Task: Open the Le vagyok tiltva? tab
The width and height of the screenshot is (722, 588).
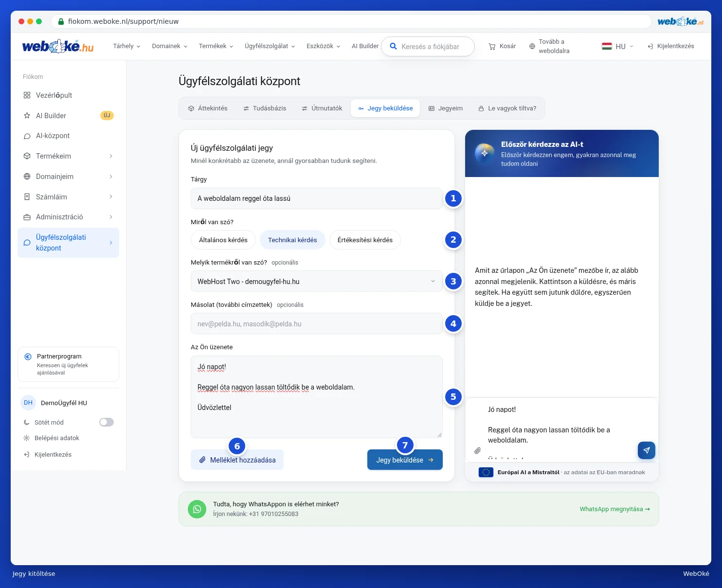Action: tap(507, 108)
